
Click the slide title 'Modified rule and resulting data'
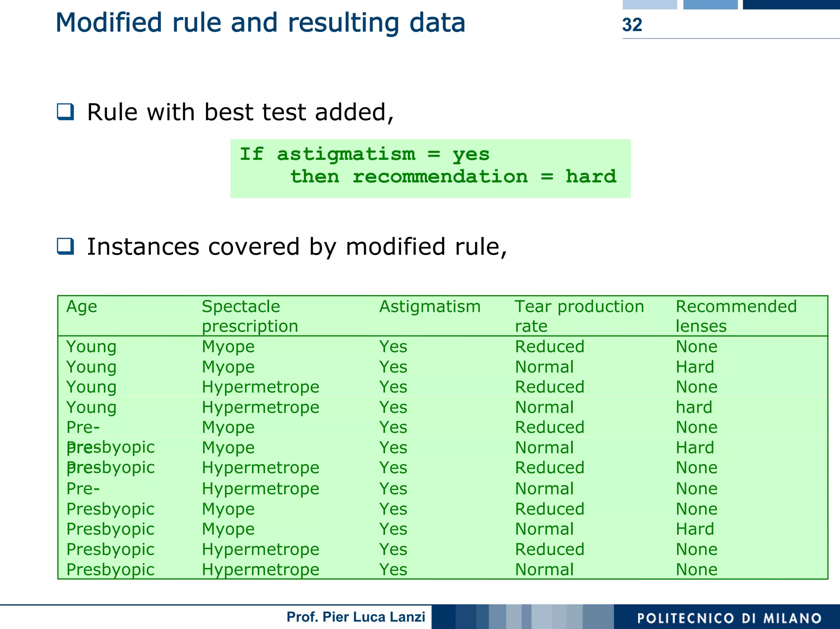(260, 23)
